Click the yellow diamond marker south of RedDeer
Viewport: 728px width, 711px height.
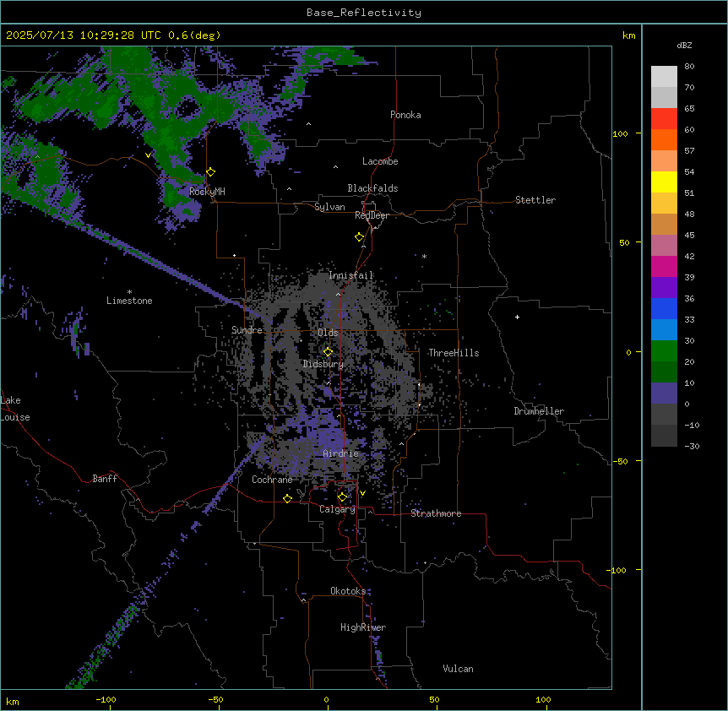[360, 237]
